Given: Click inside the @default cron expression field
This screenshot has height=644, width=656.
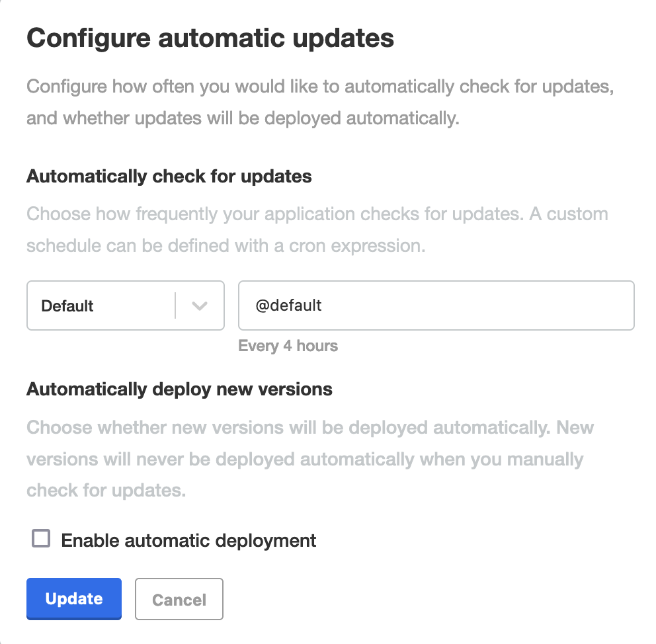Looking at the screenshot, I should point(436,305).
